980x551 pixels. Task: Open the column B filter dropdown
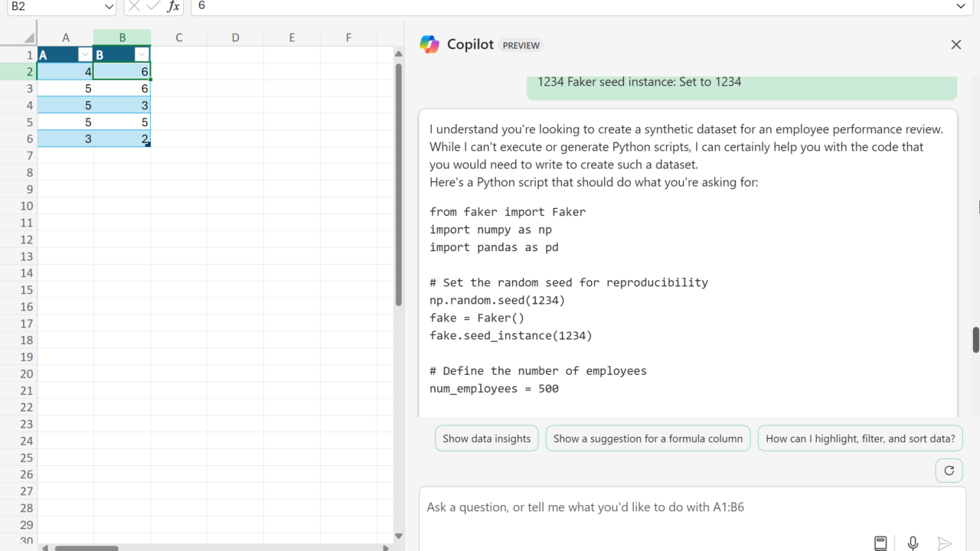142,55
